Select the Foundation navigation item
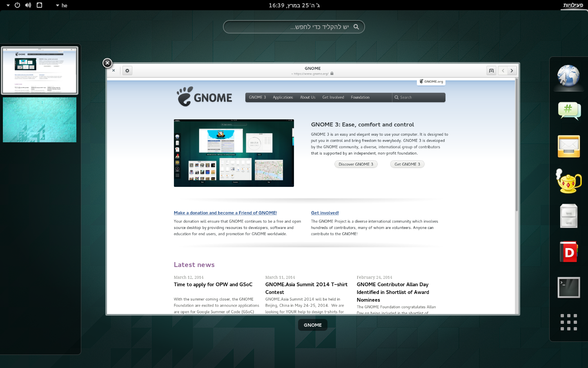Screen dimensions: 588x368 point(360,97)
